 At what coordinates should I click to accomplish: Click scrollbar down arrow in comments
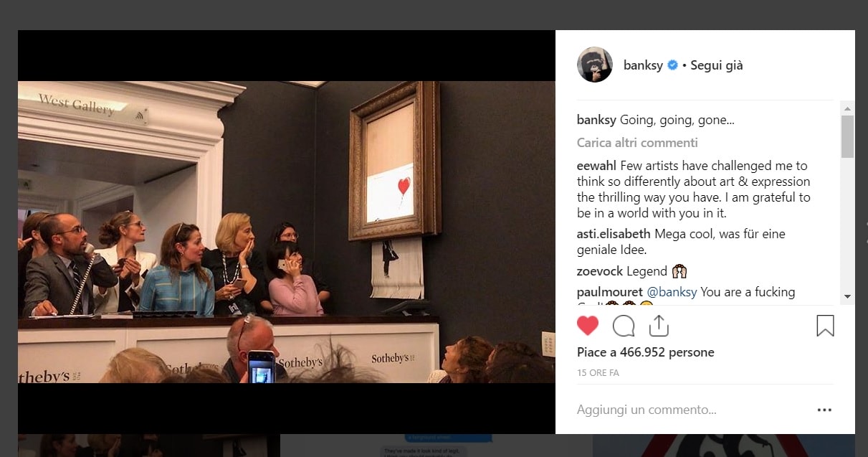[847, 296]
